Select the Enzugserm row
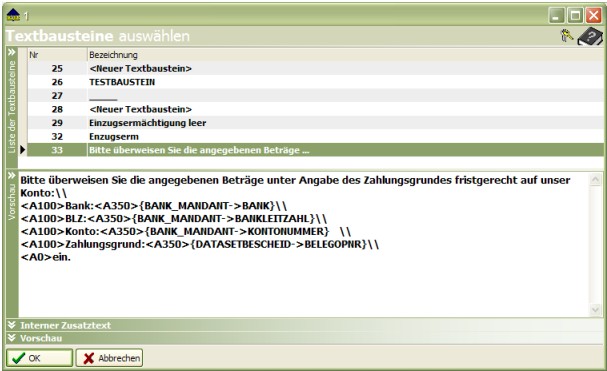Screen dimensions: 607x371 pos(316,136)
